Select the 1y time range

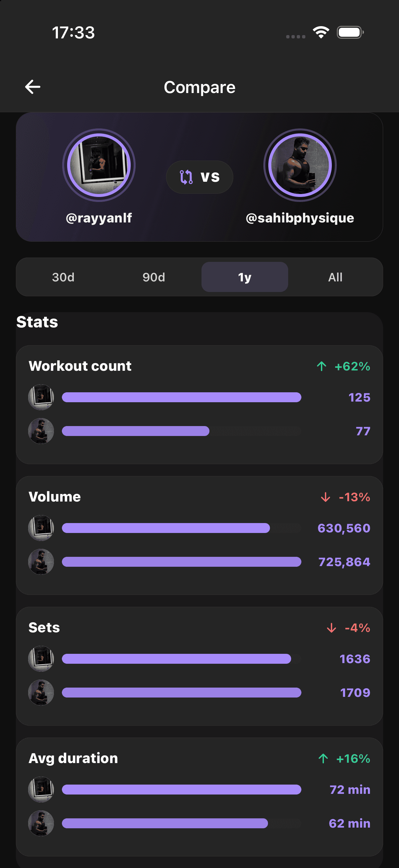coord(245,277)
